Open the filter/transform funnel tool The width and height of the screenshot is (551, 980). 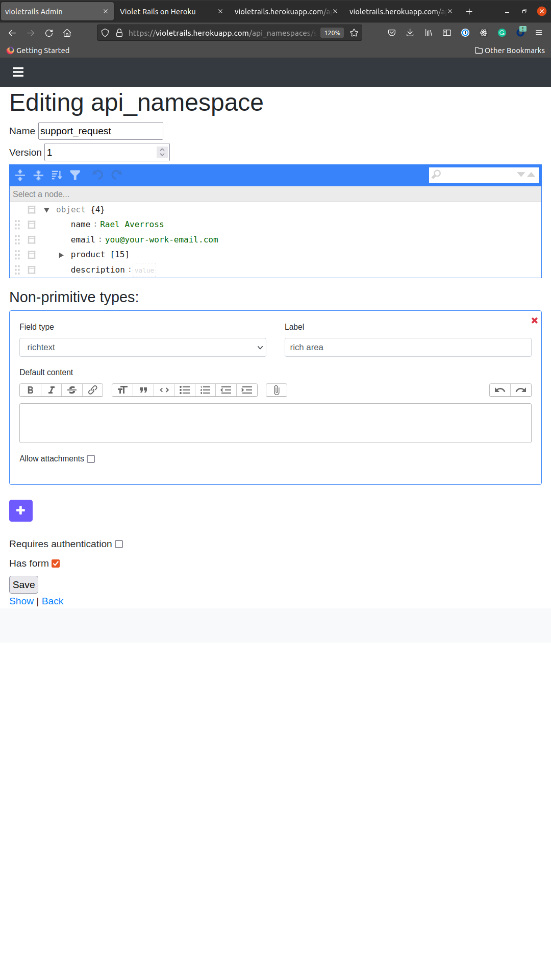pyautogui.click(x=75, y=175)
